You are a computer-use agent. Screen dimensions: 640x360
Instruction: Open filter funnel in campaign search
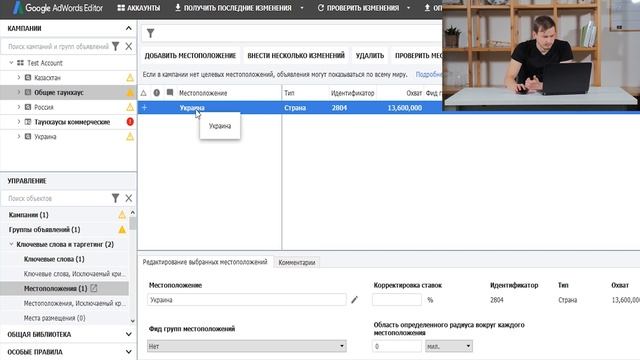116,47
